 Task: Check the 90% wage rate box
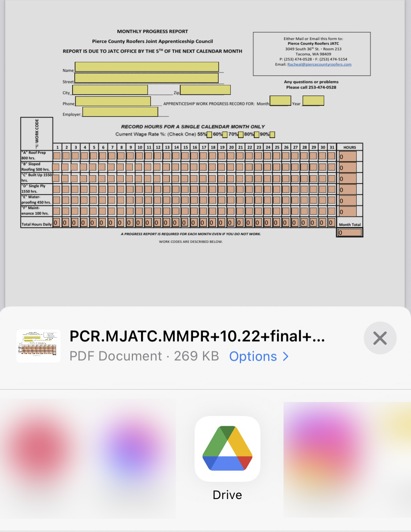coord(272,134)
